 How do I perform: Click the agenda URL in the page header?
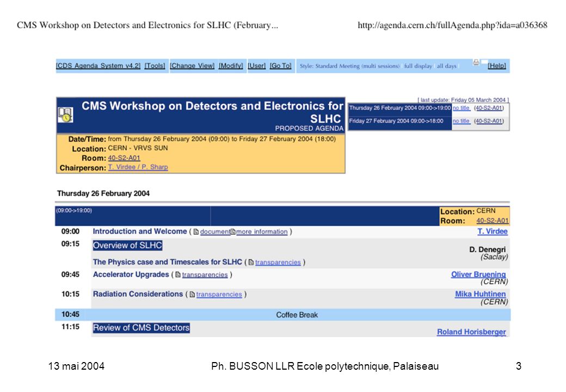(x=452, y=25)
